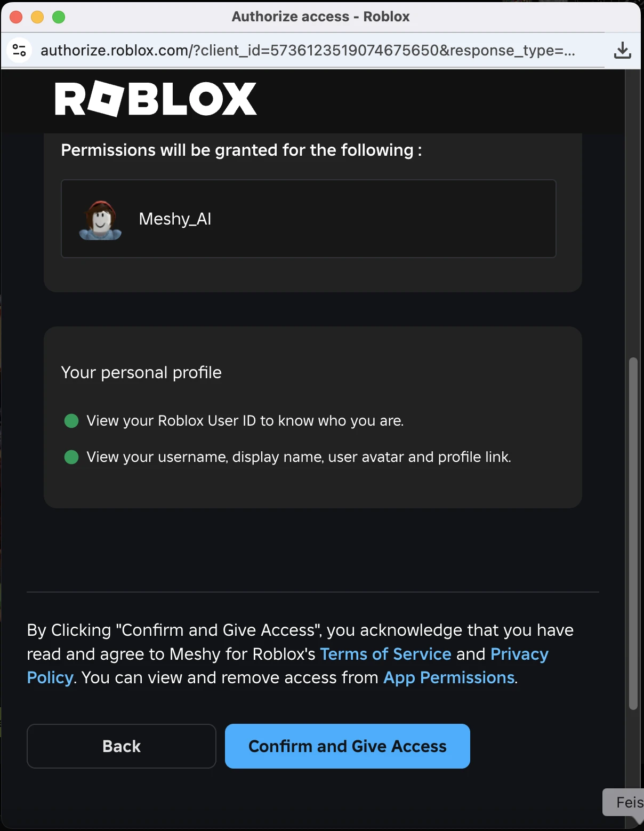The image size is (644, 831).
Task: Click the "Your personal profile" heading
Action: coord(141,372)
